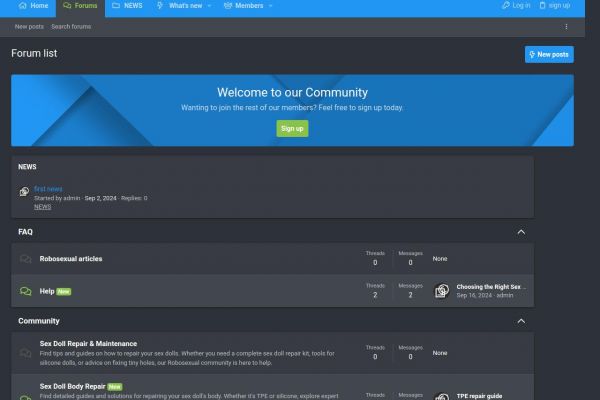Open Sex Doll Body Repair forum

72,387
